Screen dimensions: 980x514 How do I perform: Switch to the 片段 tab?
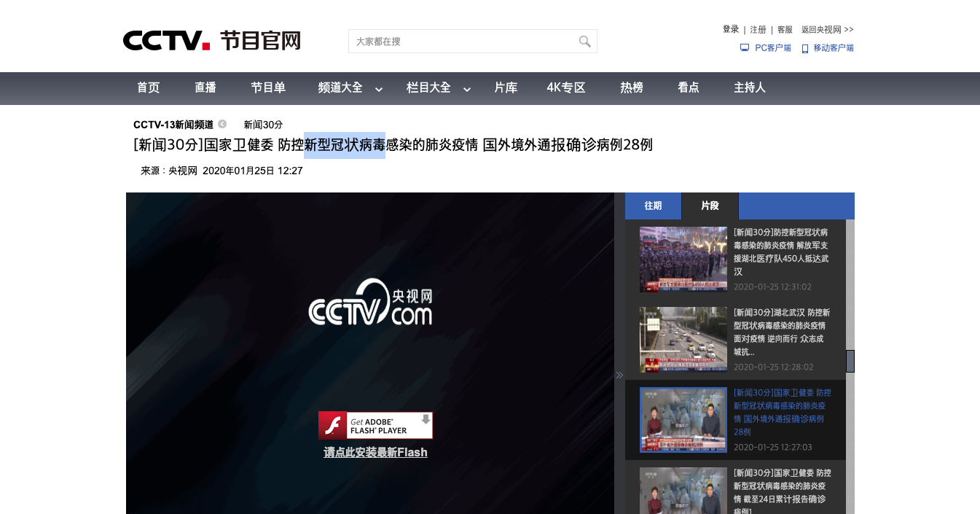pos(710,206)
